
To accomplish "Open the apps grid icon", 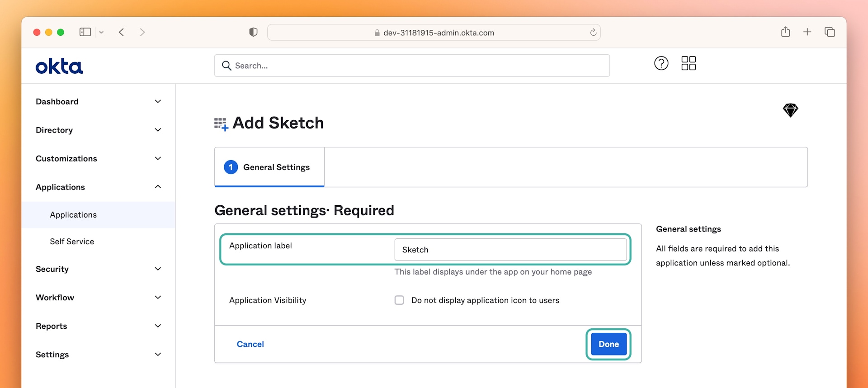I will coord(689,63).
